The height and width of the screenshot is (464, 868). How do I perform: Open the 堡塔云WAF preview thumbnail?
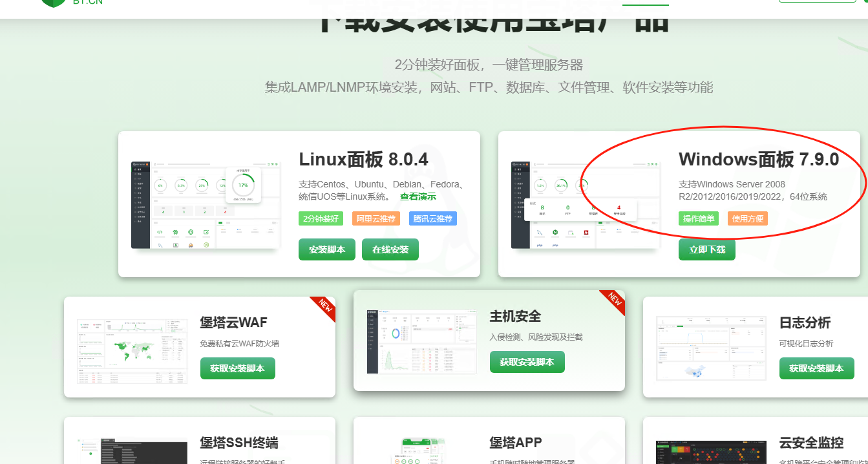pyautogui.click(x=132, y=350)
